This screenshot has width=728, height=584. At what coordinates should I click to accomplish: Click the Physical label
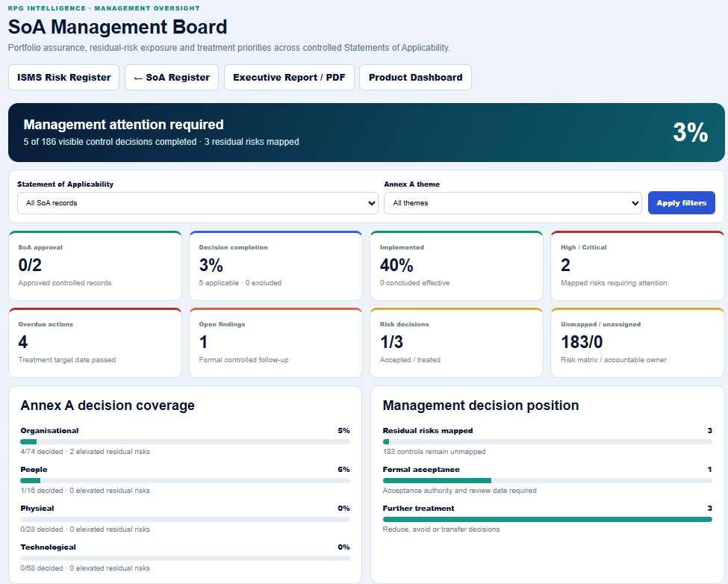pos(37,509)
